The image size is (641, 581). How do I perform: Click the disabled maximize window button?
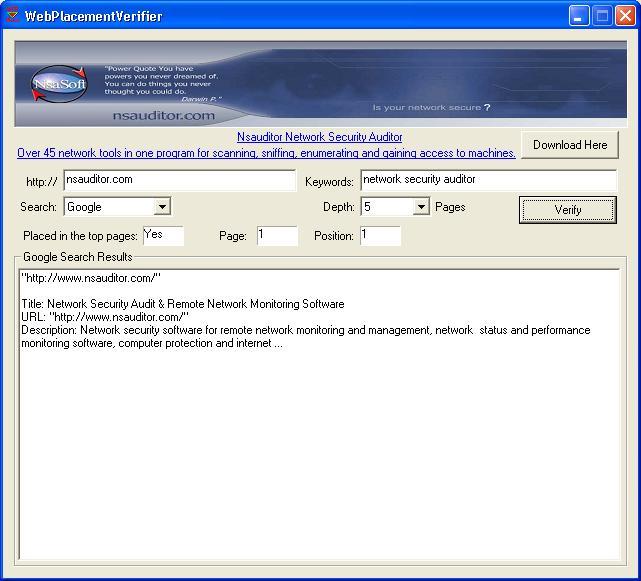click(x=602, y=15)
